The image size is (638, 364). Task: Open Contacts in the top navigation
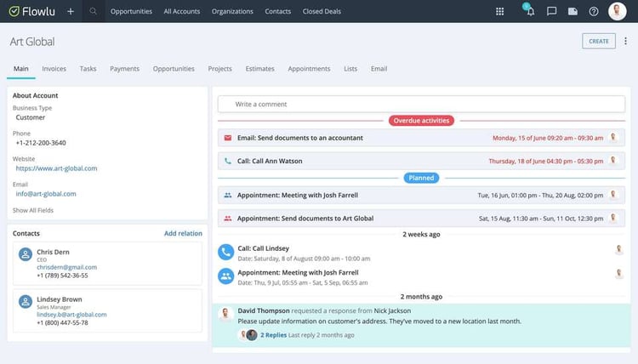[x=278, y=11]
